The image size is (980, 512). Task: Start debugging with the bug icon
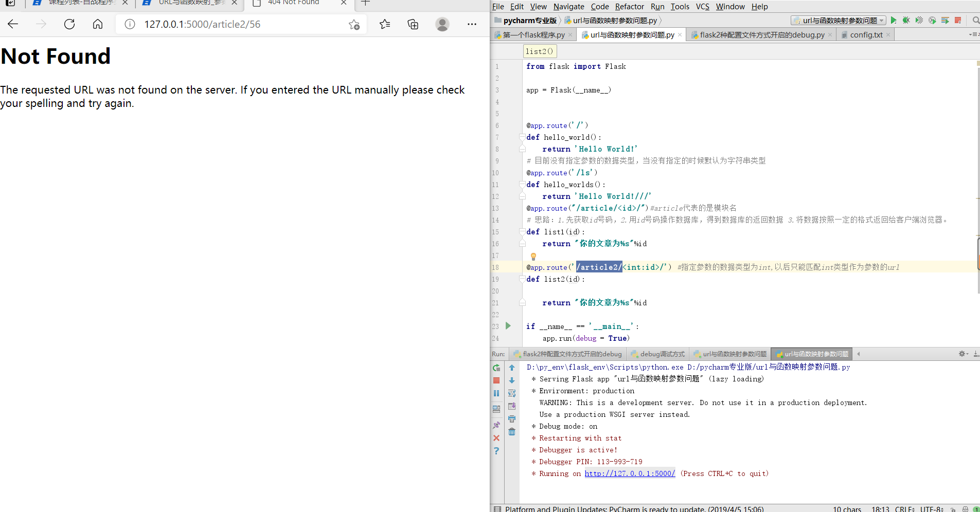click(x=906, y=20)
